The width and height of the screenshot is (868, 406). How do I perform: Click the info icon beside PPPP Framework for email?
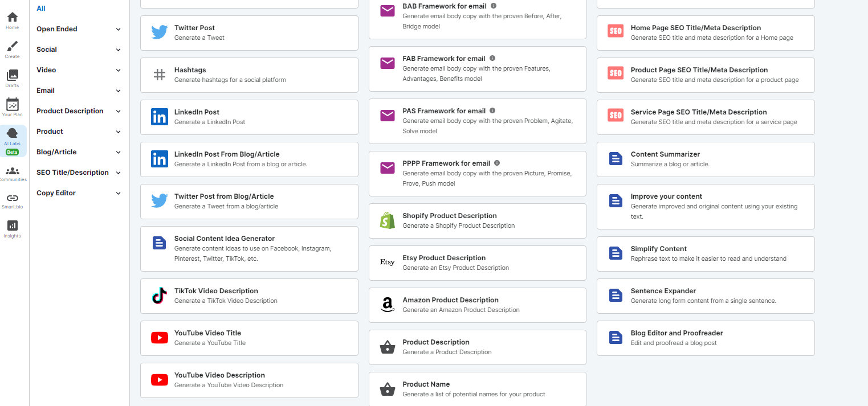click(496, 162)
